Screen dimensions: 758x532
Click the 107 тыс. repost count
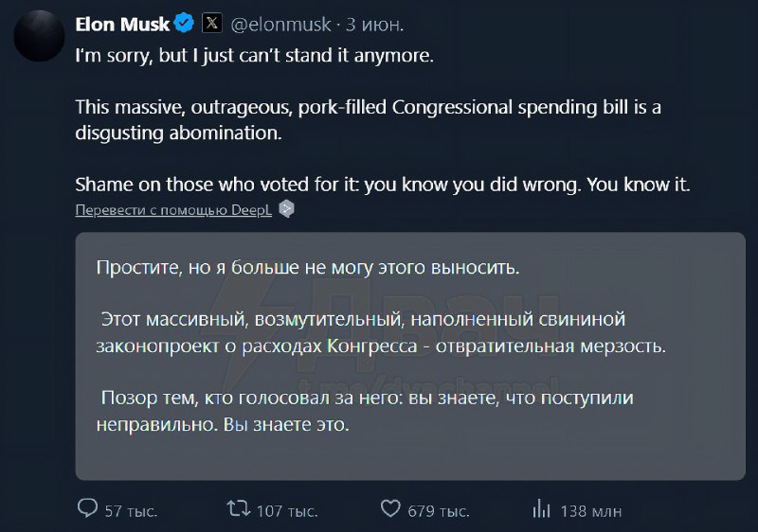tap(287, 511)
